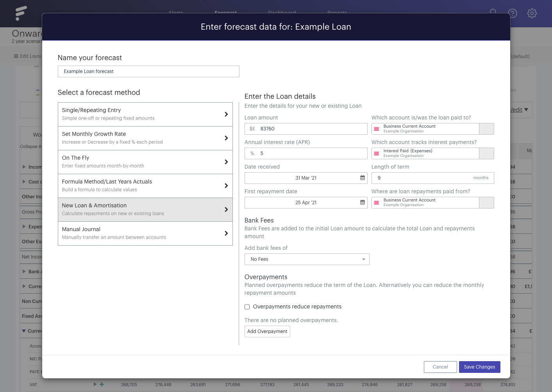
Task: Click the First repayment date field
Action: coord(306,203)
